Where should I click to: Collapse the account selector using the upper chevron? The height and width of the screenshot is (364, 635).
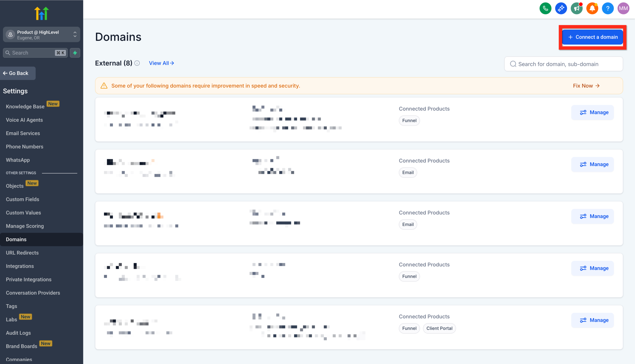(x=75, y=32)
